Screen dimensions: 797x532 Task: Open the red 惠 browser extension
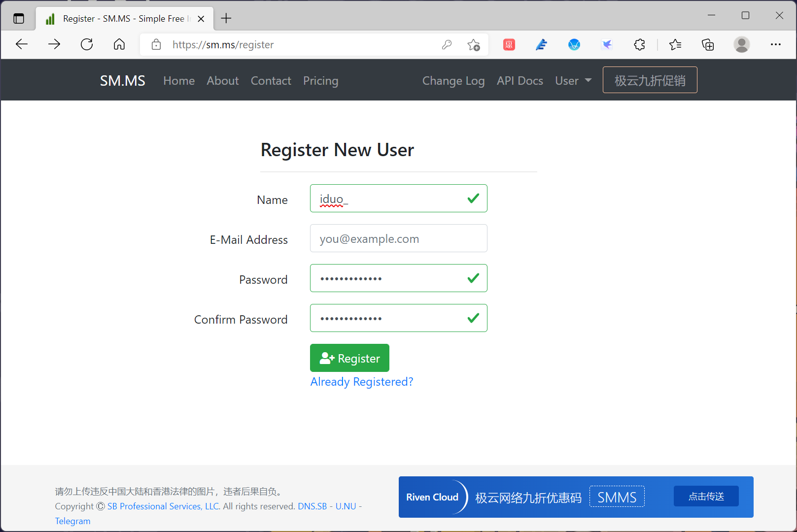[509, 44]
